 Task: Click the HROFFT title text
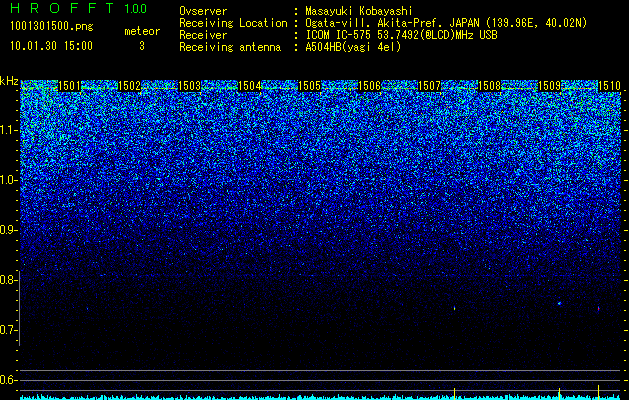point(62,8)
